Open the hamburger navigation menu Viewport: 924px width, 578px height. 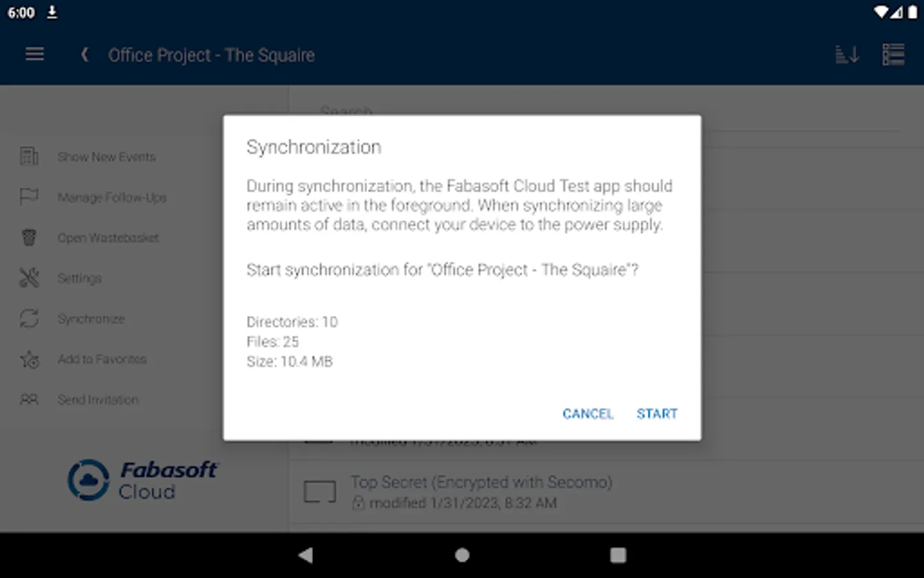pyautogui.click(x=35, y=55)
